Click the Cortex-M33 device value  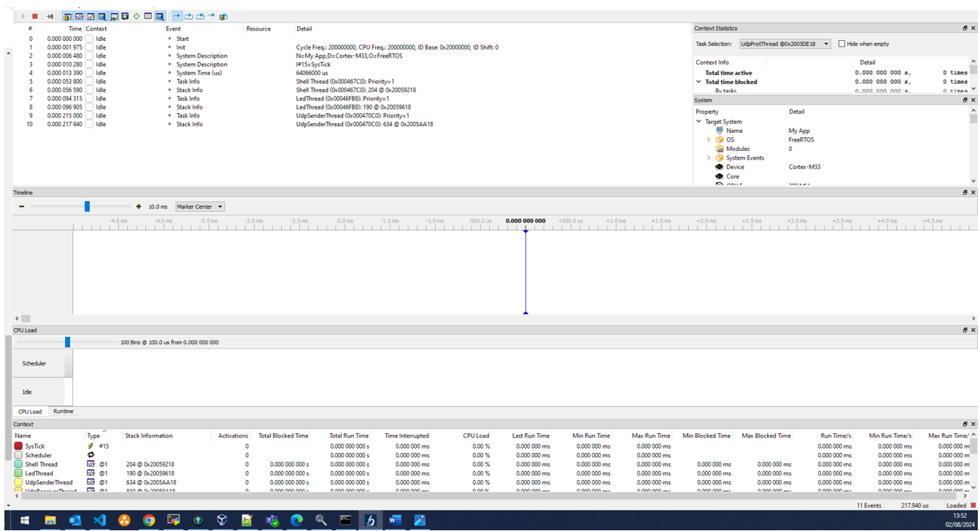pyautogui.click(x=806, y=167)
